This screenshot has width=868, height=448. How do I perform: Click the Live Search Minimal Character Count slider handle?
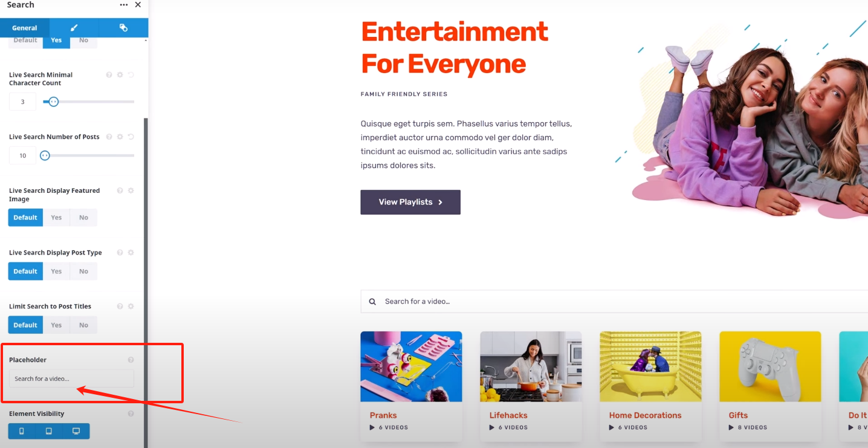tap(54, 102)
